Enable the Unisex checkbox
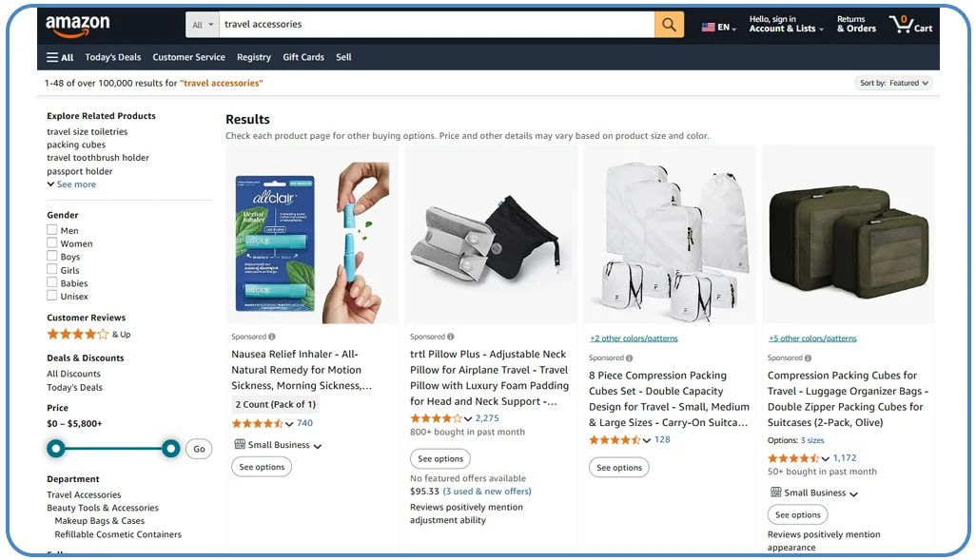This screenshot has height=560, width=976. 52,296
